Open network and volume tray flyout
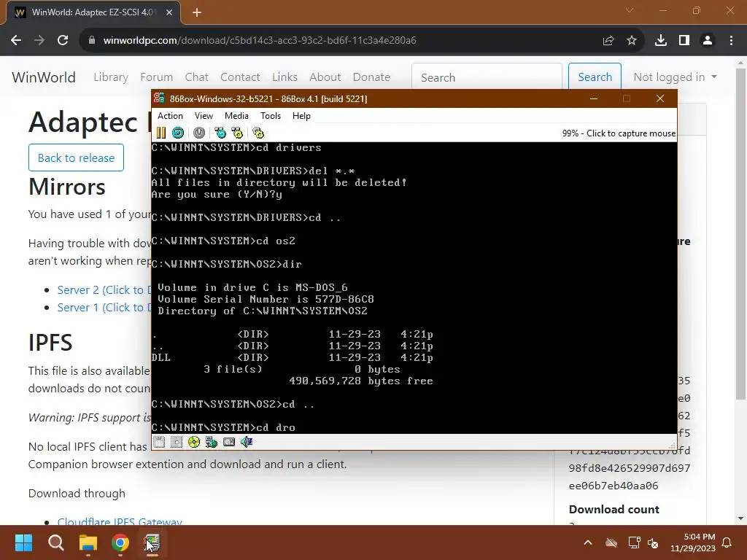747x560 pixels. pyautogui.click(x=643, y=542)
